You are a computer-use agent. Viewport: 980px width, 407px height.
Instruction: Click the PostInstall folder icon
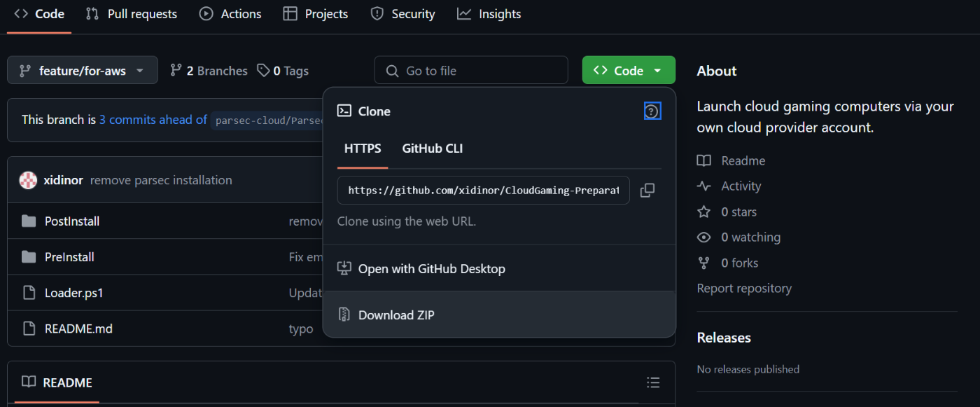(x=29, y=221)
